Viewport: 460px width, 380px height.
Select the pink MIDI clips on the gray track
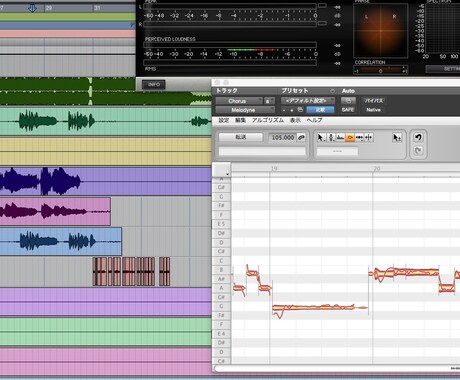click(x=131, y=271)
